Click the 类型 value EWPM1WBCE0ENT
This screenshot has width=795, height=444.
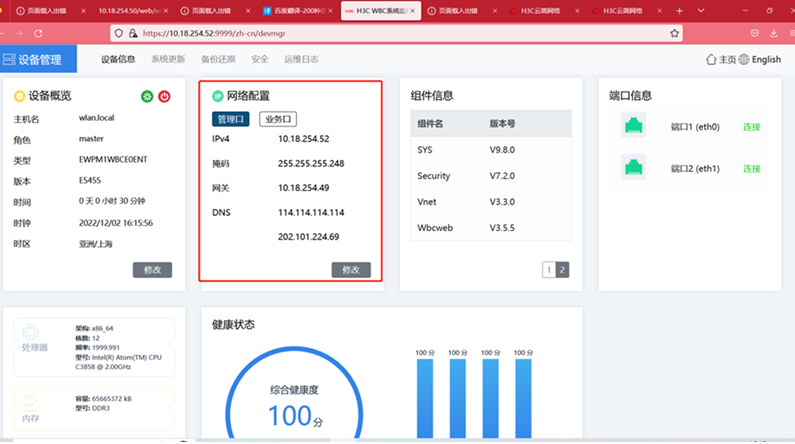coord(113,159)
